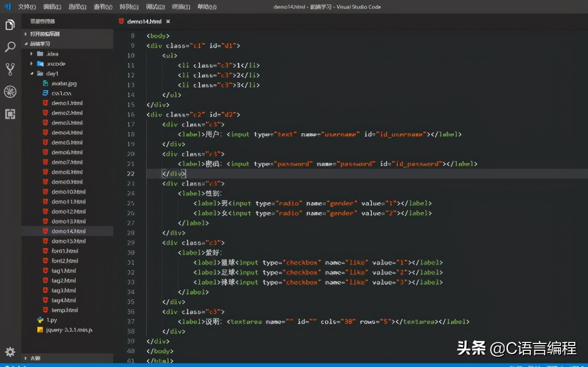This screenshot has height=367, width=588.
Task: Click the VS Code logo icon
Action: click(x=7, y=7)
